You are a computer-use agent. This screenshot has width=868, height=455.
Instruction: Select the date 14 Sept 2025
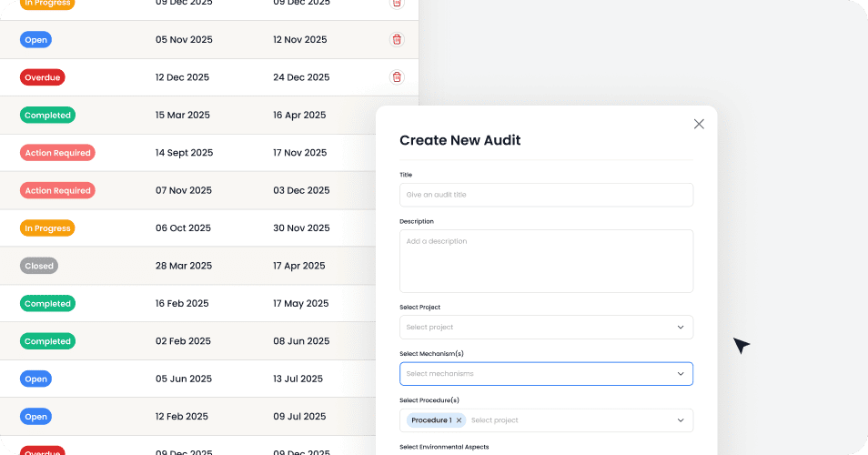(185, 152)
